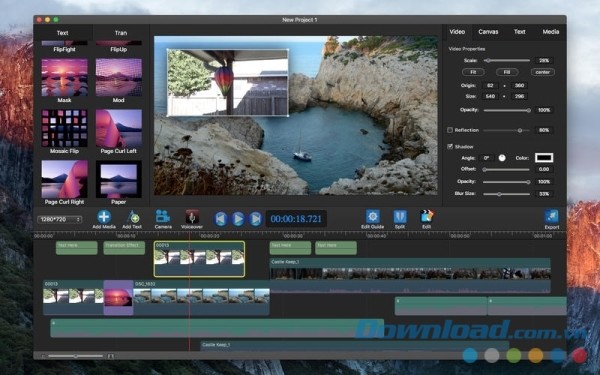
Task: Adjust the timeline zoom slider
Action: pyautogui.click(x=76, y=356)
